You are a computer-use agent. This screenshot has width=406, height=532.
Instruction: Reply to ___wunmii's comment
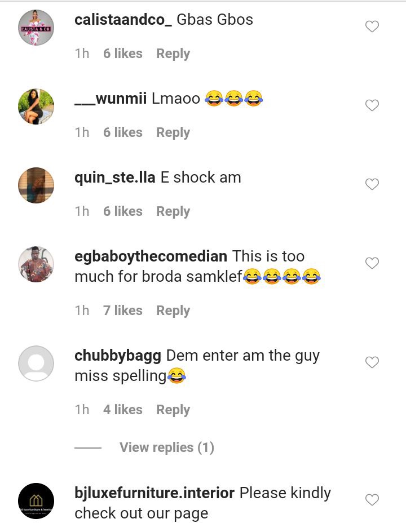(173, 132)
